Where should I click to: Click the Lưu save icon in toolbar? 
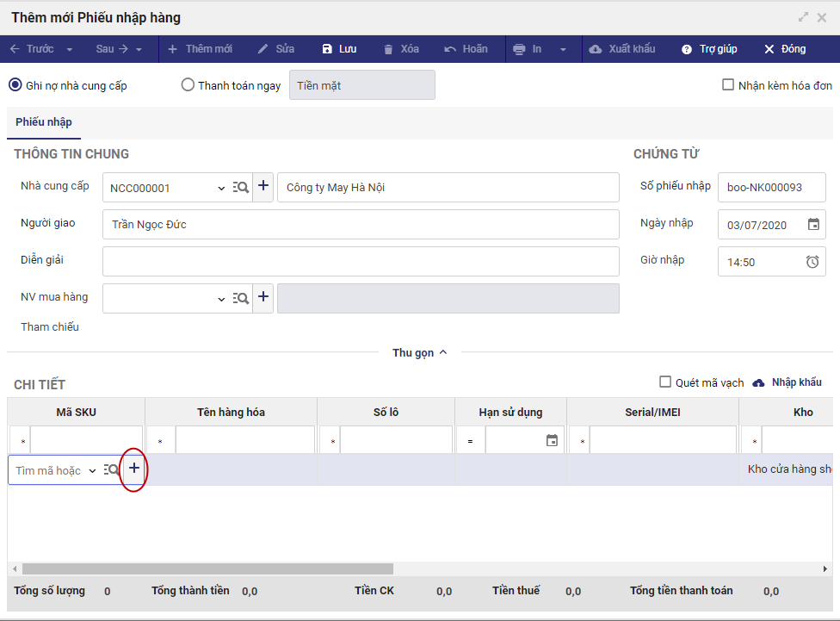click(327, 49)
